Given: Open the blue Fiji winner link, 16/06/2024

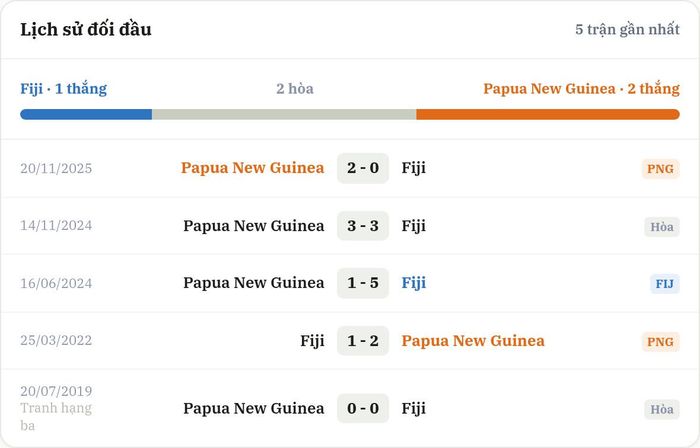Looking at the screenshot, I should pos(413,283).
